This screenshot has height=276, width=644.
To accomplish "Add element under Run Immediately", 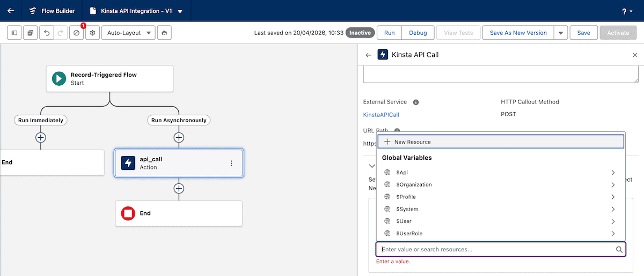I will click(x=41, y=138).
